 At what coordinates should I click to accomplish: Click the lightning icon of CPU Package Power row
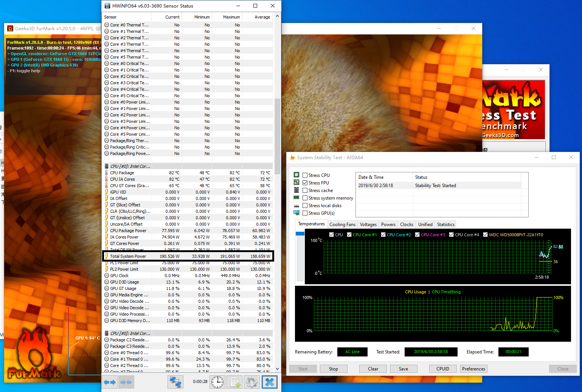tap(107, 231)
